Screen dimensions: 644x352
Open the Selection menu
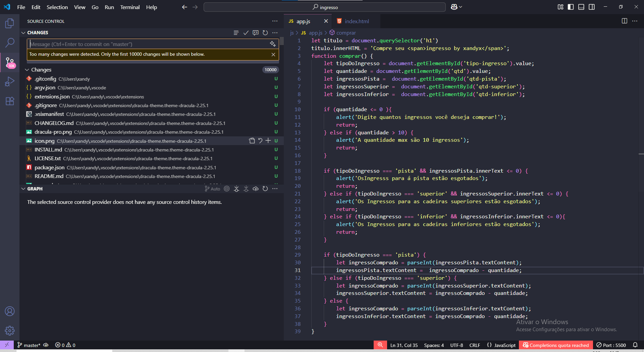57,7
